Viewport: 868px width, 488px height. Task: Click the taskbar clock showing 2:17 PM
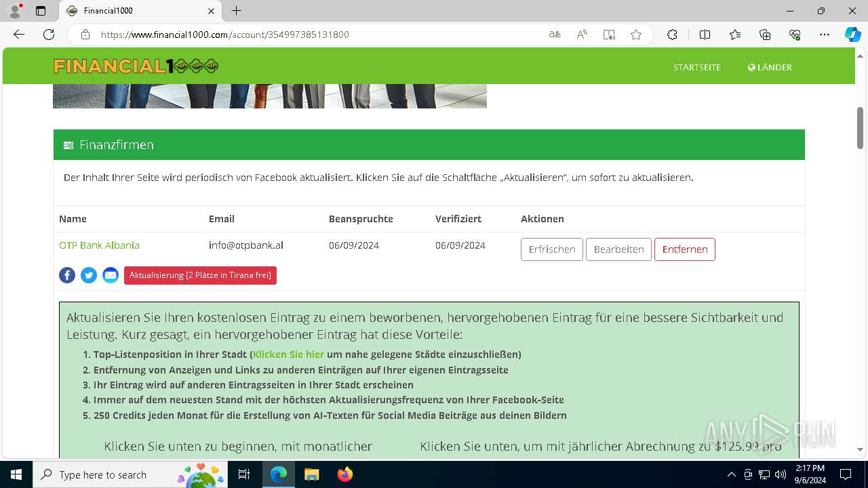pyautogui.click(x=810, y=474)
